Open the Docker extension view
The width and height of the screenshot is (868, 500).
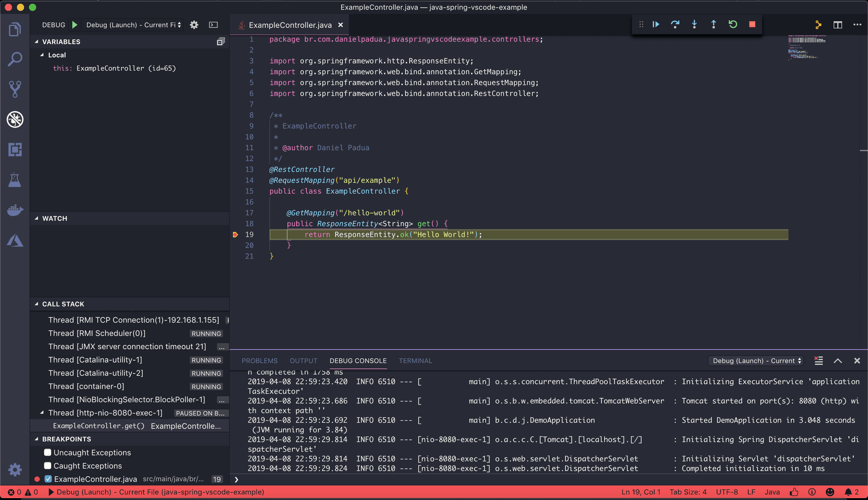[15, 210]
